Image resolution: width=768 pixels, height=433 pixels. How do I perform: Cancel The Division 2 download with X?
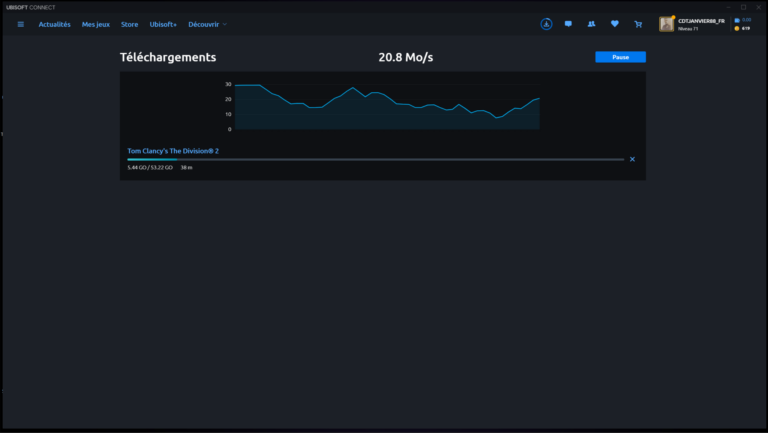click(x=632, y=159)
